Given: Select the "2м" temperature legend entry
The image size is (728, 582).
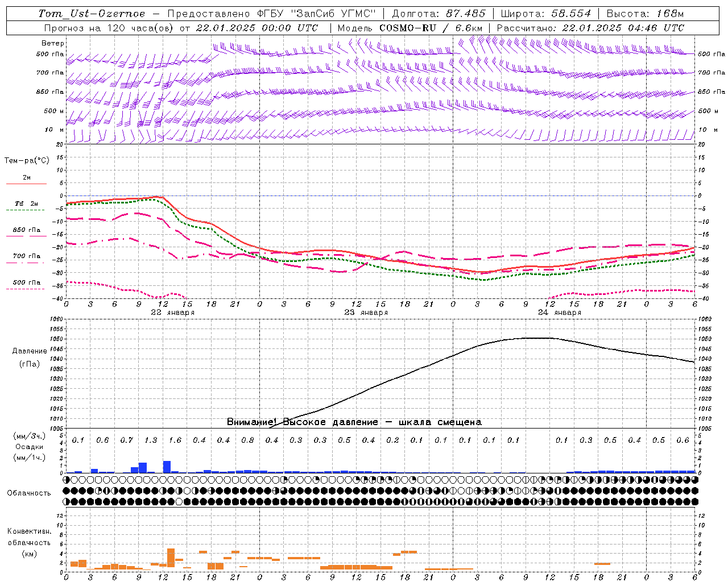Looking at the screenshot, I should coord(27,178).
